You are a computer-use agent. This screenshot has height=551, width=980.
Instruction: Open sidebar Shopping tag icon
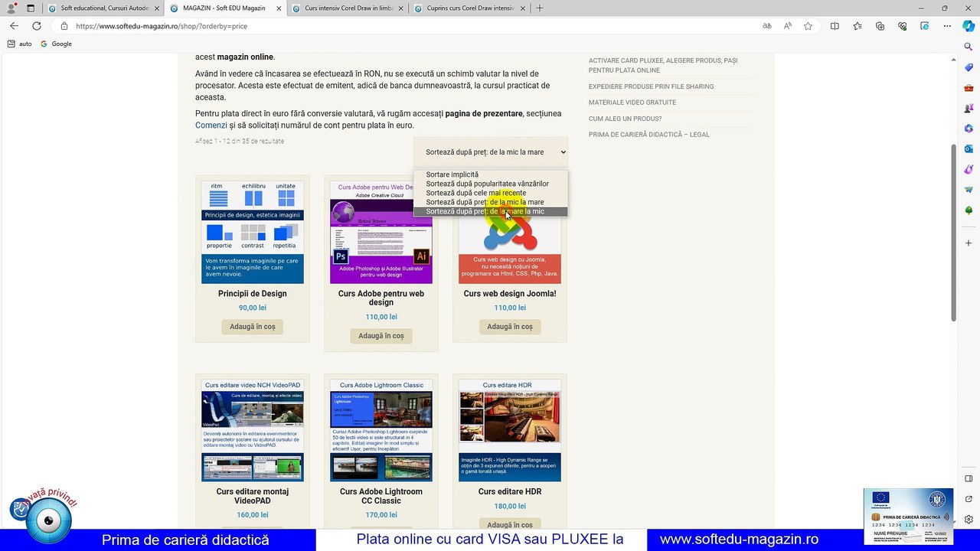(x=969, y=68)
